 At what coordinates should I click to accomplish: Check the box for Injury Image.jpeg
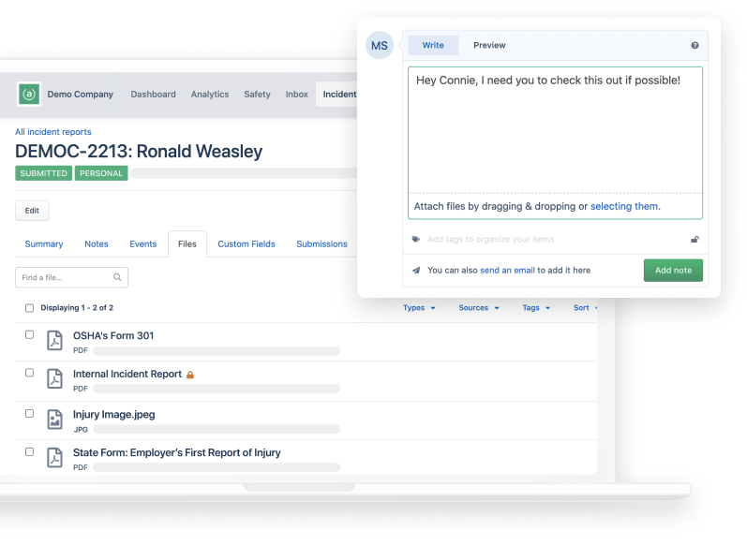(30, 413)
